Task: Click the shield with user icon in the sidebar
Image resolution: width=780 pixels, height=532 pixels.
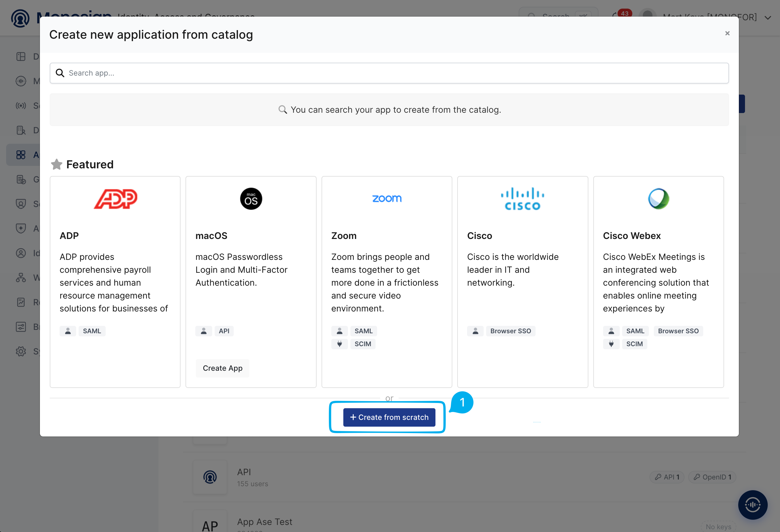Action: click(21, 204)
